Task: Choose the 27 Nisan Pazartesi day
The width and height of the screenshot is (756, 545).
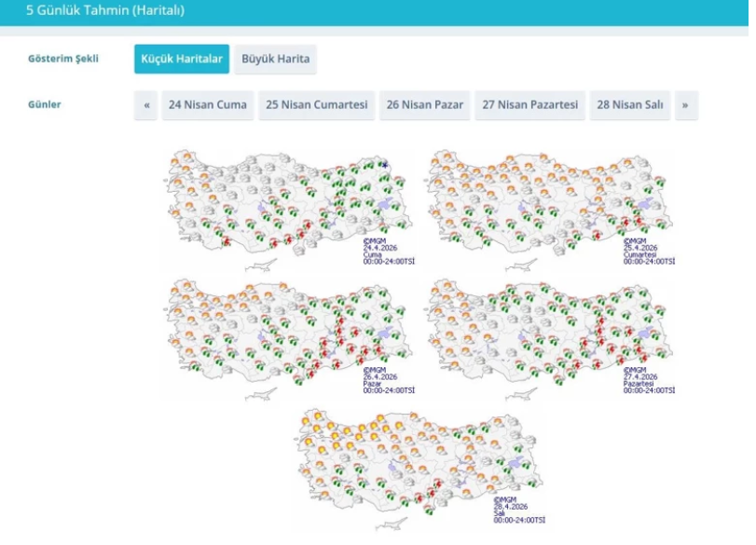Action: coord(530,105)
